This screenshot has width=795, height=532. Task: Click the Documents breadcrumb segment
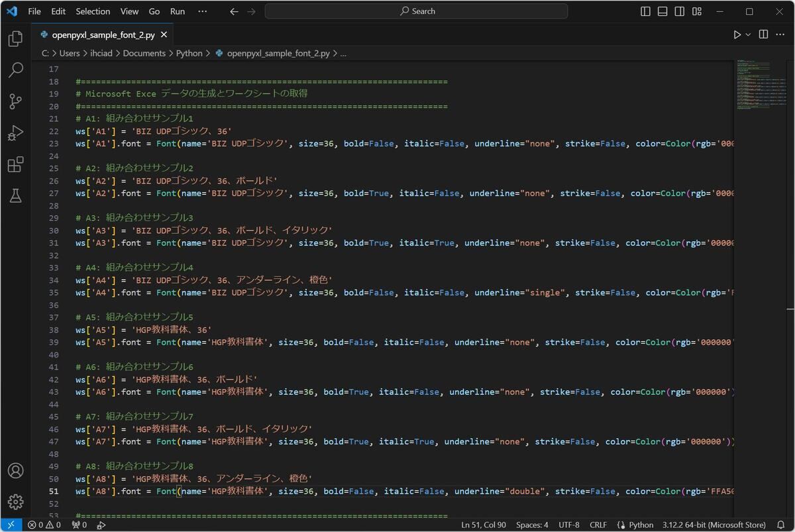(x=144, y=53)
